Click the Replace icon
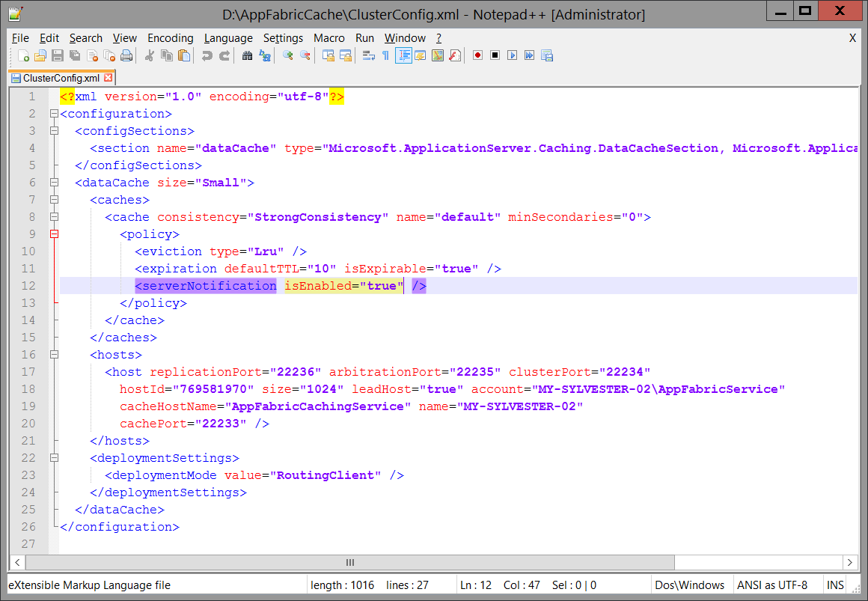Image resolution: width=868 pixels, height=601 pixels. (265, 55)
